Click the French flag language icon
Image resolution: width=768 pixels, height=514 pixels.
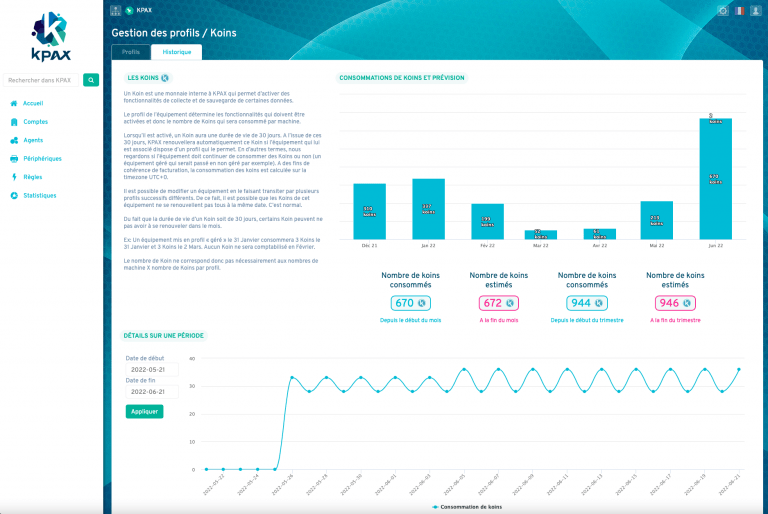(739, 10)
